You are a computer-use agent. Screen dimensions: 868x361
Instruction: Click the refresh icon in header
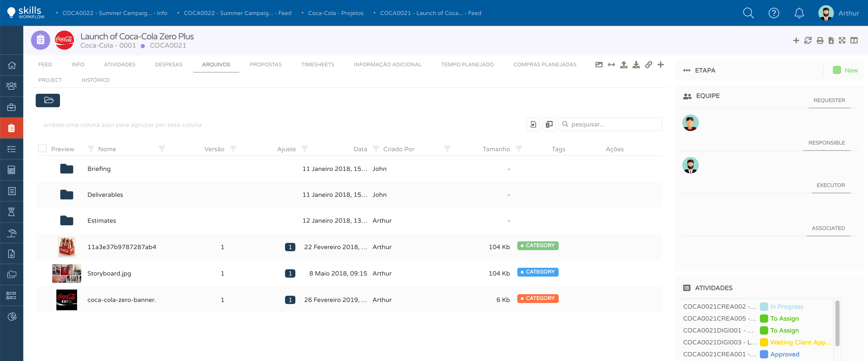pos(808,40)
